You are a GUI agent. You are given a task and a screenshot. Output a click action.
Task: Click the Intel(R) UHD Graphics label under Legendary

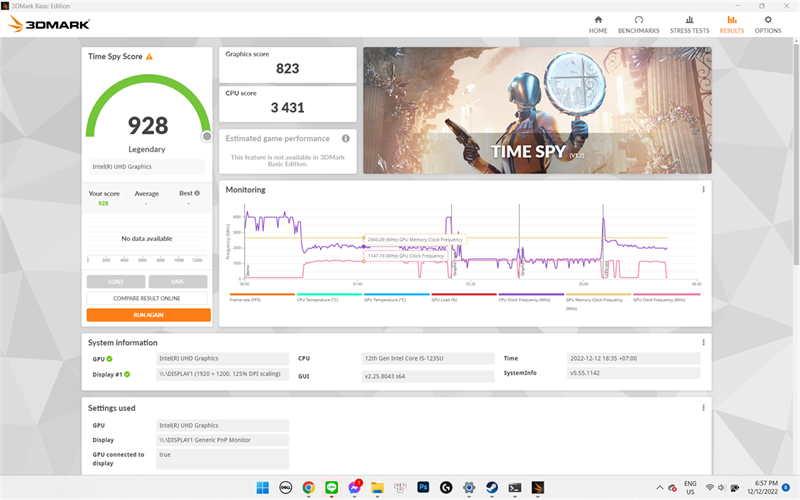(x=147, y=167)
